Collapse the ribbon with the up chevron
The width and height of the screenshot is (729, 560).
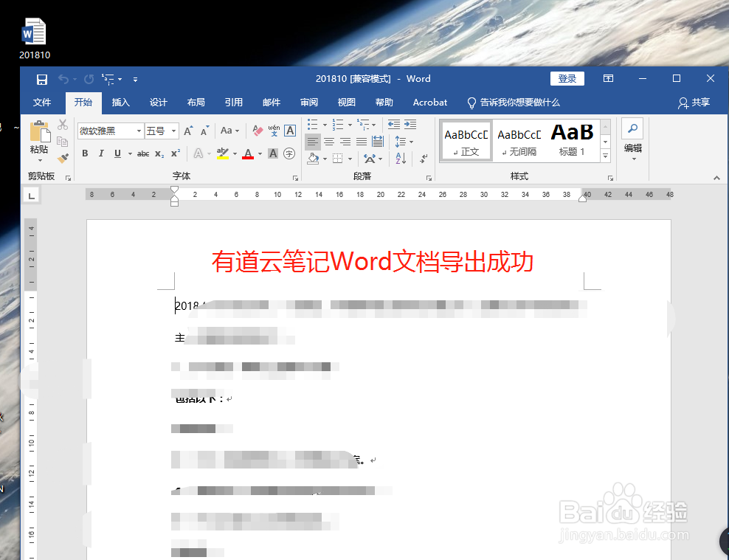click(x=716, y=178)
